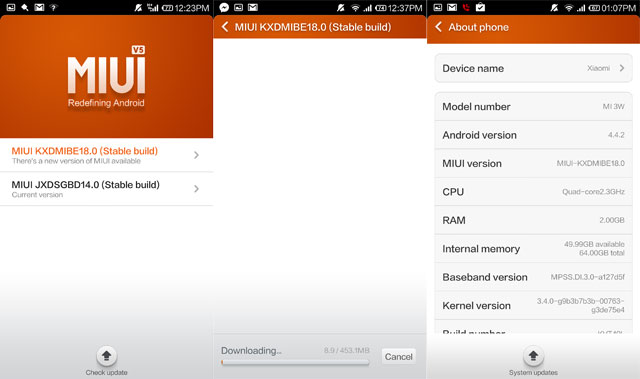
Task: Tap picture icon in 12:23PM status bar
Action: 11,7
